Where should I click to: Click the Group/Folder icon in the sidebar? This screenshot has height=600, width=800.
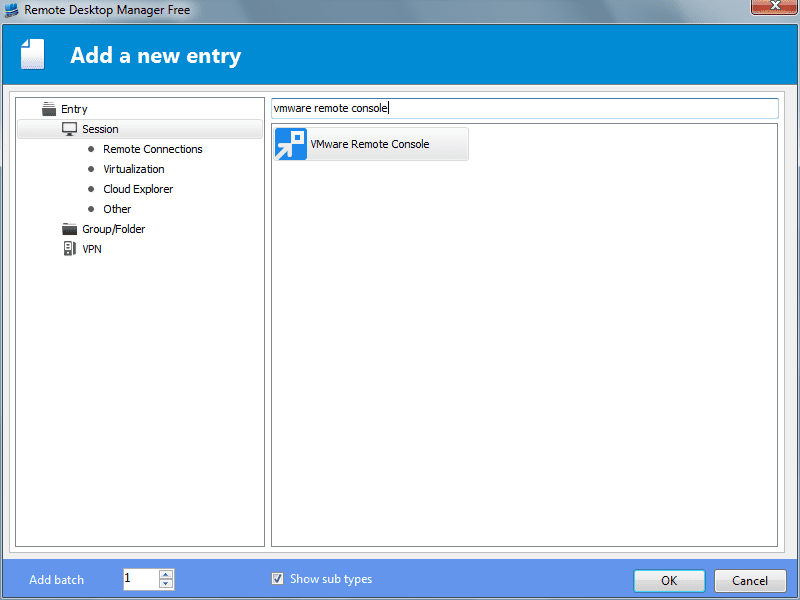point(68,228)
